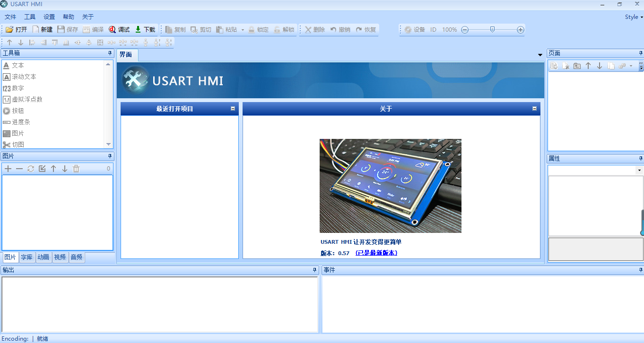The height and width of the screenshot is (343, 644).
Task: Pin toggle the 属性 panel
Action: [x=641, y=158]
